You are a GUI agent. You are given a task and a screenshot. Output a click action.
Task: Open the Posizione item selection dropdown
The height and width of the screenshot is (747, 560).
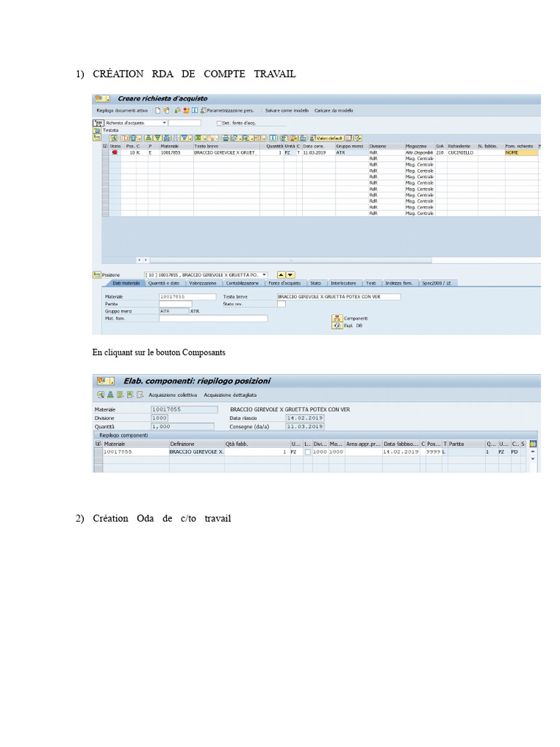pyautogui.click(x=264, y=275)
